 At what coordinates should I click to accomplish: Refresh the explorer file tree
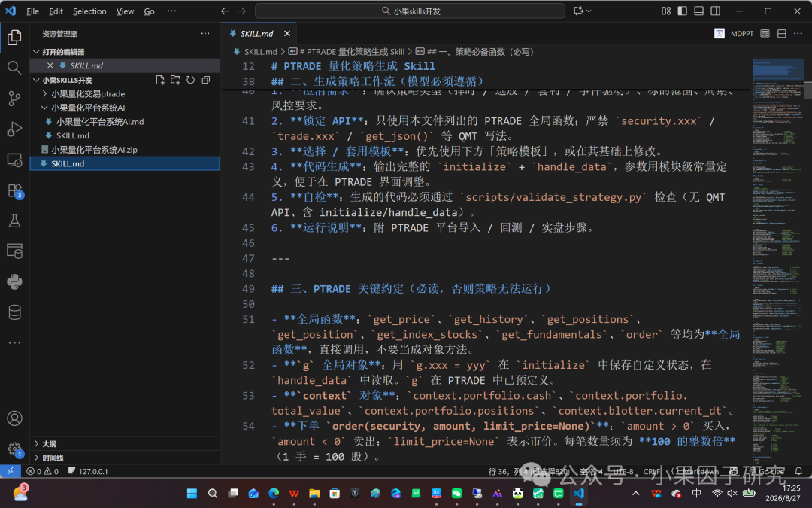pyautogui.click(x=190, y=80)
